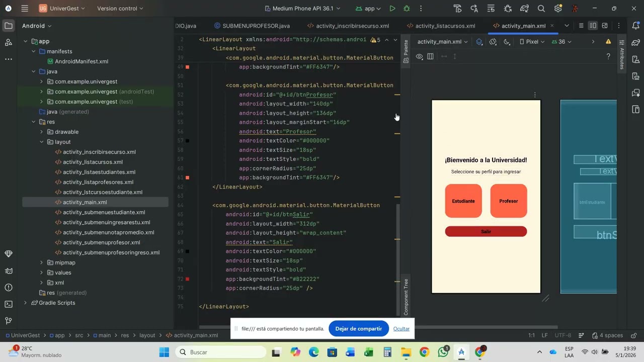Viewport: 644px width, 362px height.
Task: Switch editor to Design-only view
Action: (605, 26)
